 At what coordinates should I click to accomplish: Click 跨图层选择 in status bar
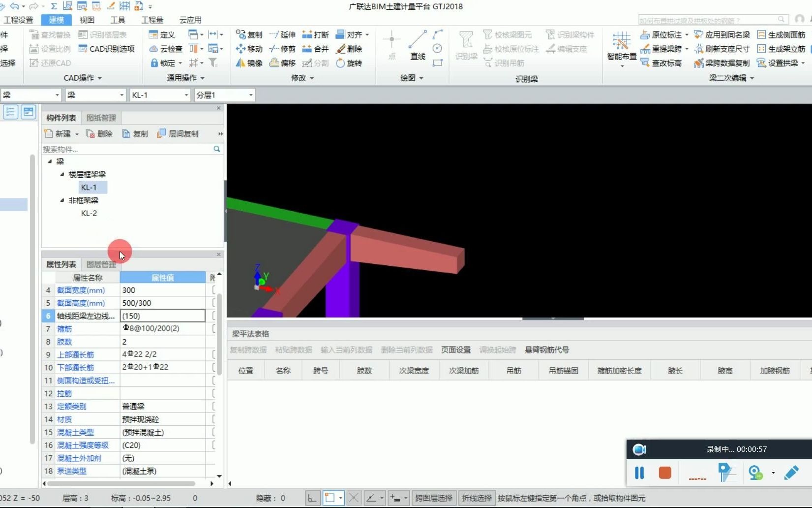pos(434,498)
